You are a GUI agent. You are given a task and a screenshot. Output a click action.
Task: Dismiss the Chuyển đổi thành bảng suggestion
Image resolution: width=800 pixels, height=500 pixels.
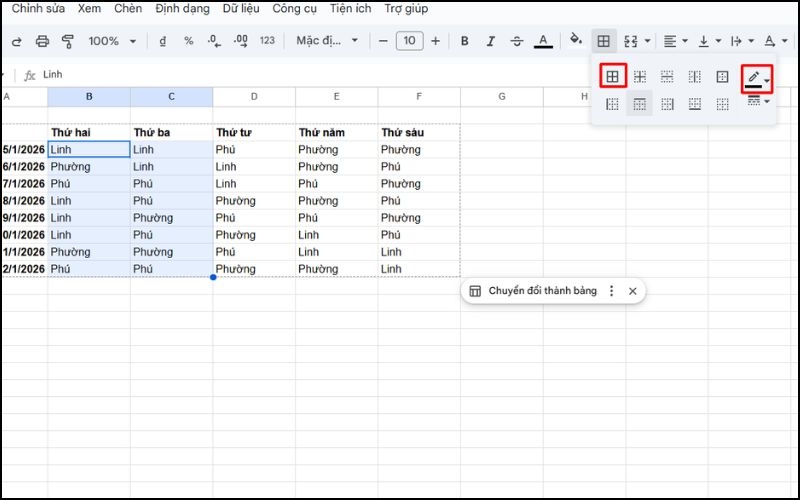pos(632,291)
